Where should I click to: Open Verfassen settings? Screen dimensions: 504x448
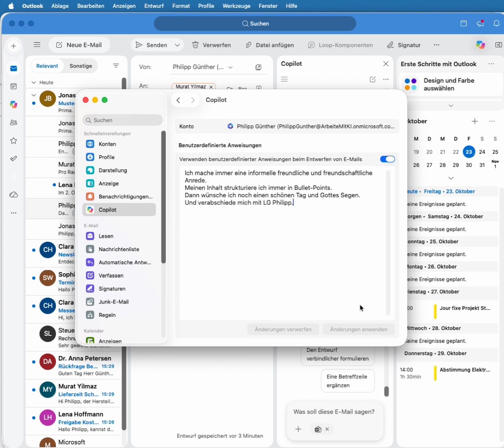119,276
